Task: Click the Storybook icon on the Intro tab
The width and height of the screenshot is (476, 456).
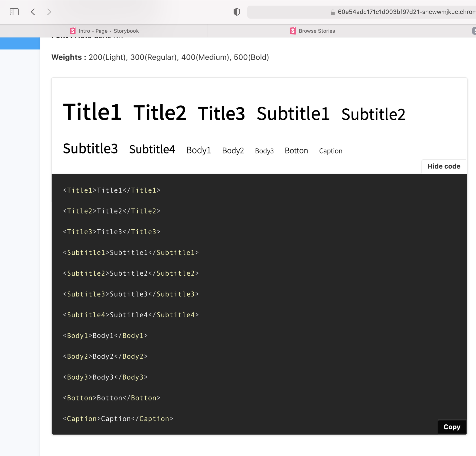Action: 72,31
